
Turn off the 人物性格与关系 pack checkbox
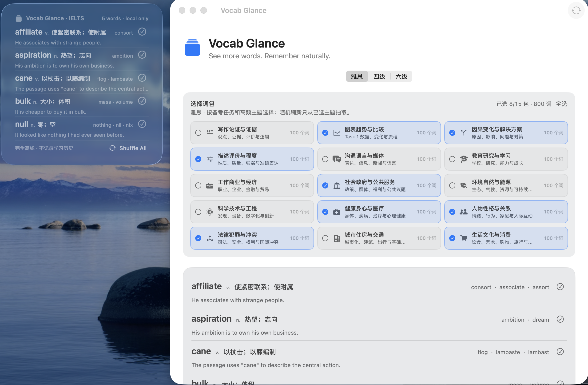[452, 212]
